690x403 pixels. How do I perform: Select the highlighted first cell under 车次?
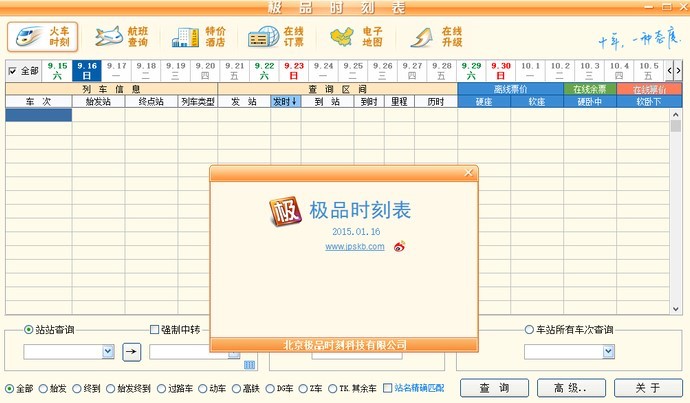tap(39, 115)
